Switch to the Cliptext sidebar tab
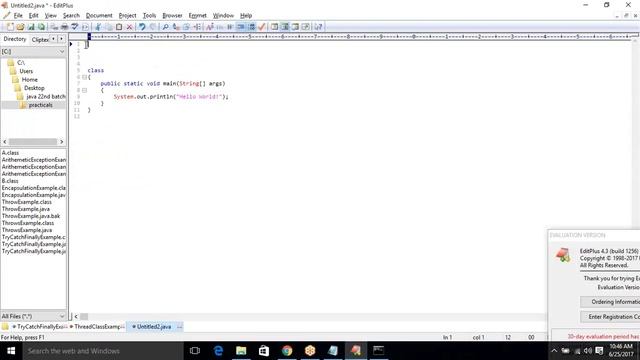This screenshot has width=640, height=360. [x=40, y=40]
